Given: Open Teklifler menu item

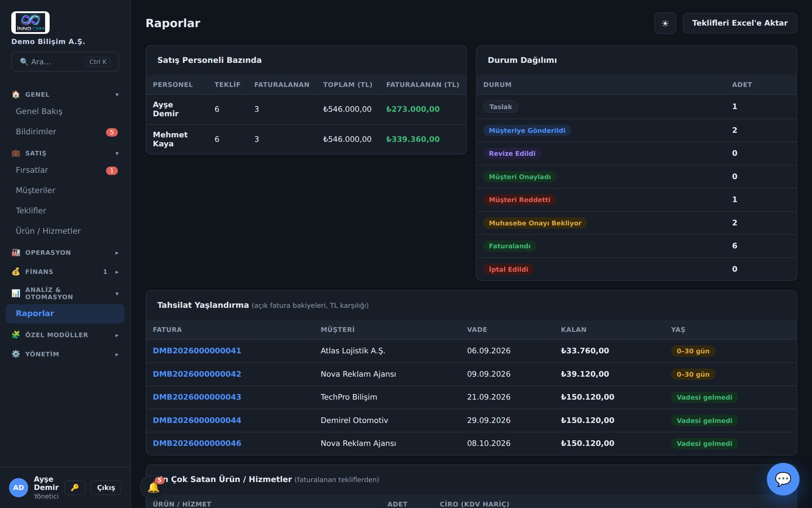Looking at the screenshot, I should [x=65, y=211].
